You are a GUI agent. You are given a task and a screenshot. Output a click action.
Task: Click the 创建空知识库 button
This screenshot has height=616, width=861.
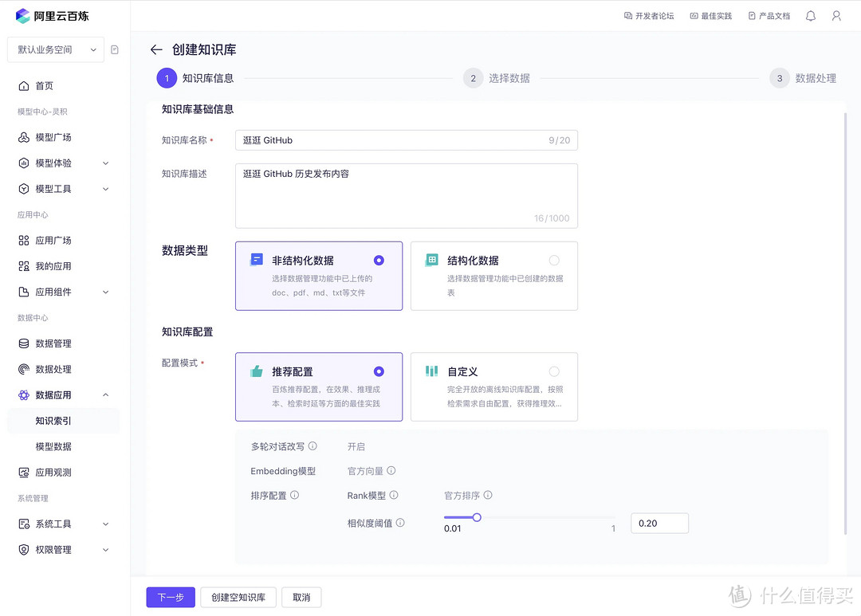click(x=238, y=597)
